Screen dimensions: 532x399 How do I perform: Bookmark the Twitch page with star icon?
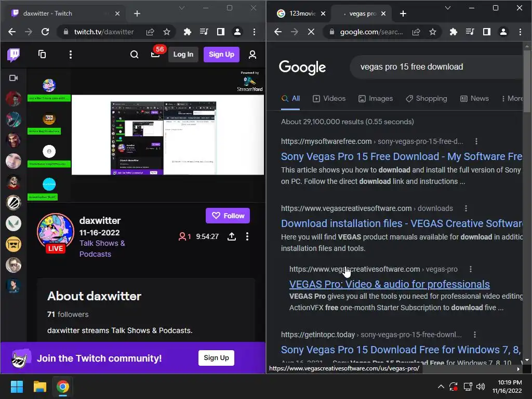tap(167, 32)
